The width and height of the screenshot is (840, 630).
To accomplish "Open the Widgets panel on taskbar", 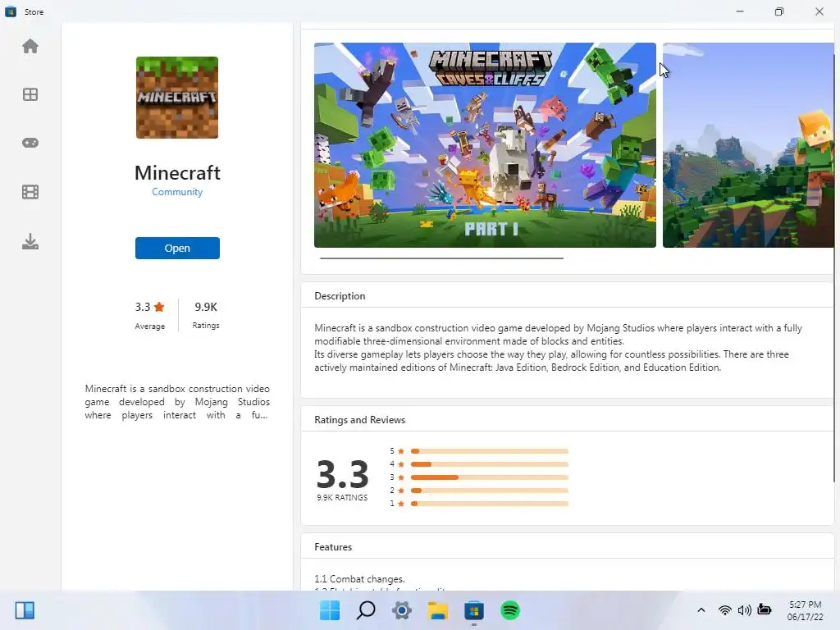I will tap(25, 610).
